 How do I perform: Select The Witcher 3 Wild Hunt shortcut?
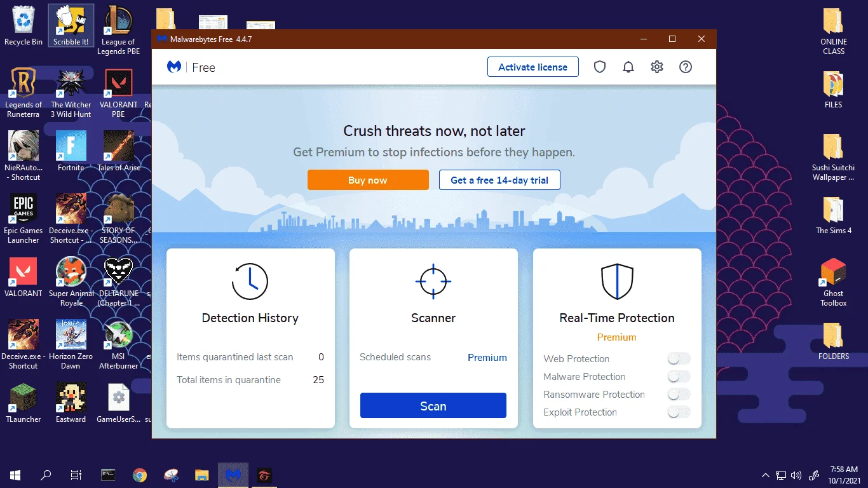pos(71,93)
